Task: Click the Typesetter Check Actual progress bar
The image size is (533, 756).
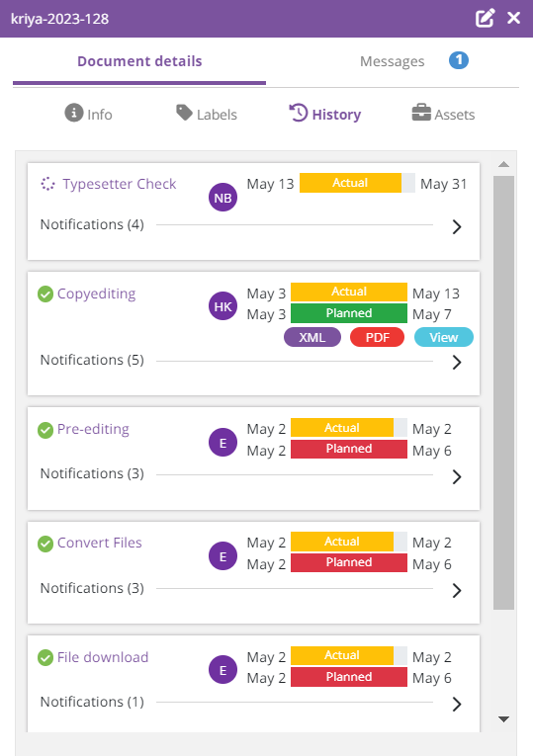Action: 357,183
